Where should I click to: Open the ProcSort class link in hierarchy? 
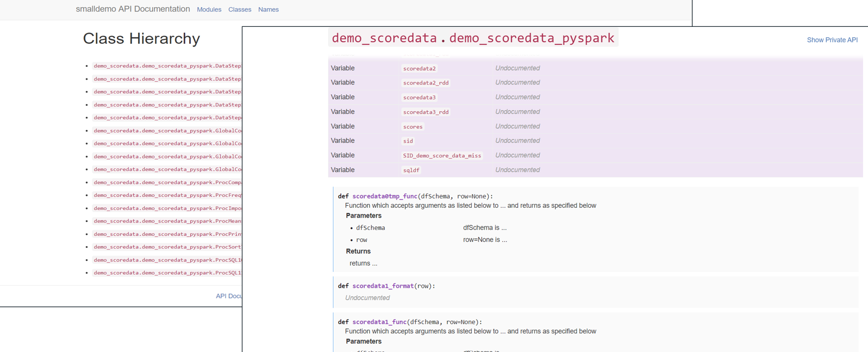pyautogui.click(x=167, y=247)
